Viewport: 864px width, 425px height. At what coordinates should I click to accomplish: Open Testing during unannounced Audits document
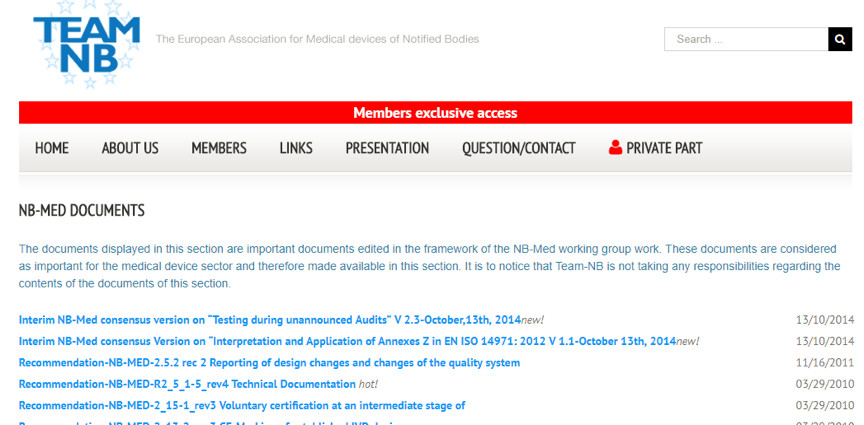pos(270,320)
